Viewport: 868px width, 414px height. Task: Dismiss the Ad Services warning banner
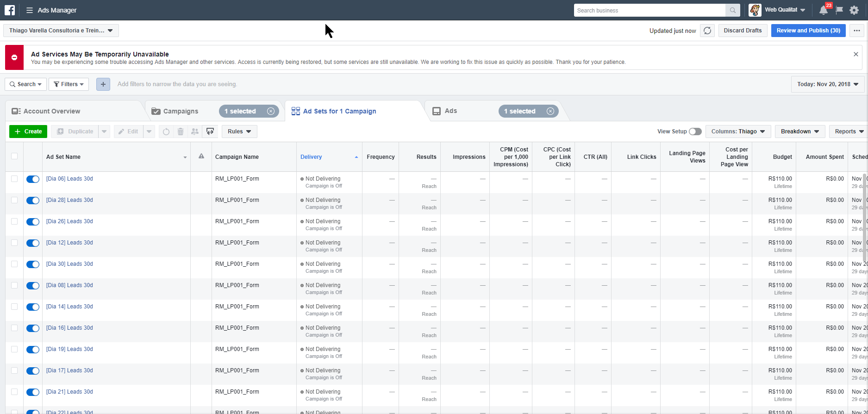click(856, 54)
